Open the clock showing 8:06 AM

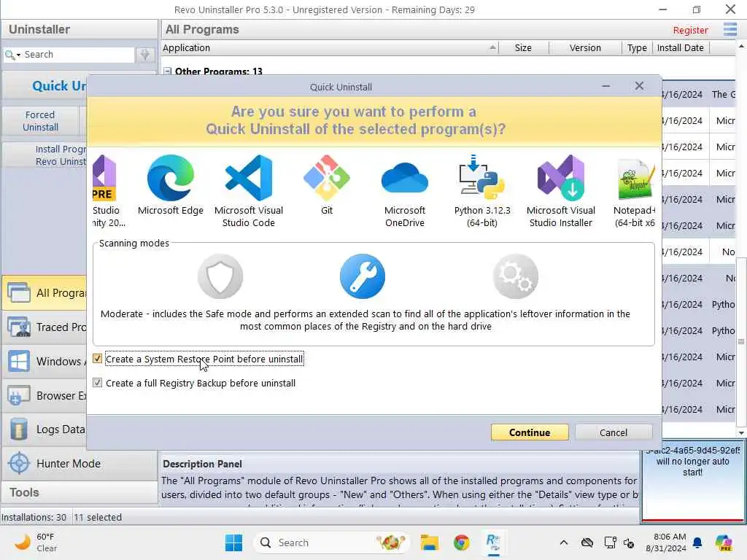pyautogui.click(x=666, y=542)
